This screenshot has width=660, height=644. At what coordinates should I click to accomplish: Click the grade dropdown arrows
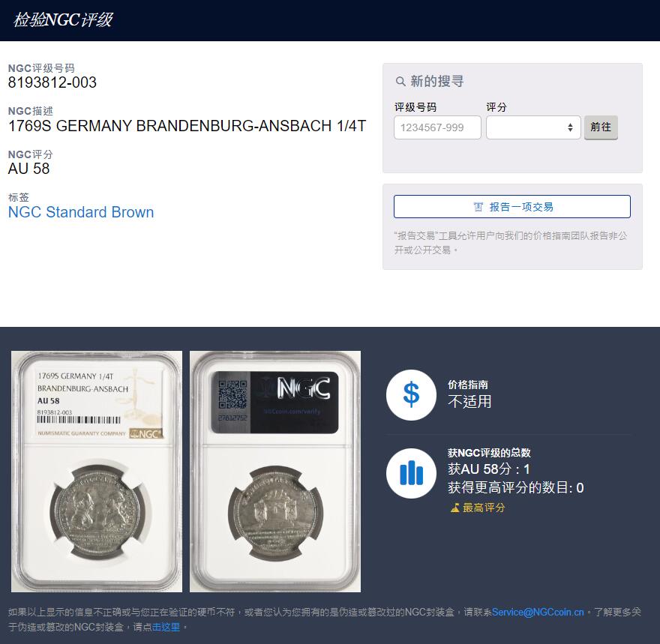570,127
